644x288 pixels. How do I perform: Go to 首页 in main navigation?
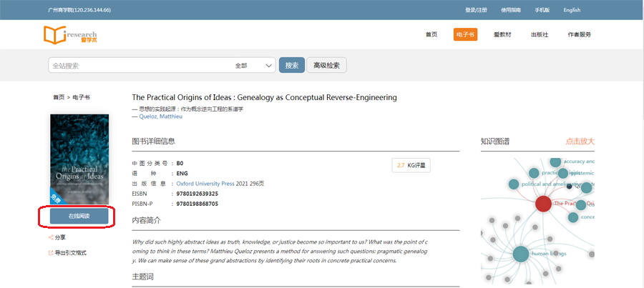[431, 34]
